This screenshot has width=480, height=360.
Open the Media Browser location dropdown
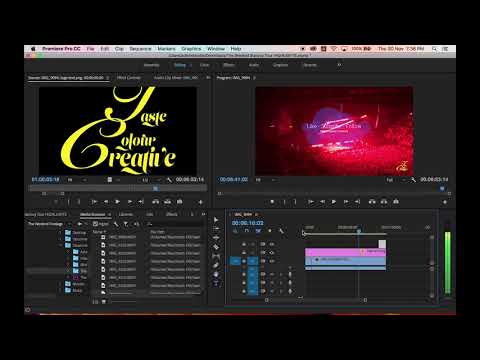(49, 224)
